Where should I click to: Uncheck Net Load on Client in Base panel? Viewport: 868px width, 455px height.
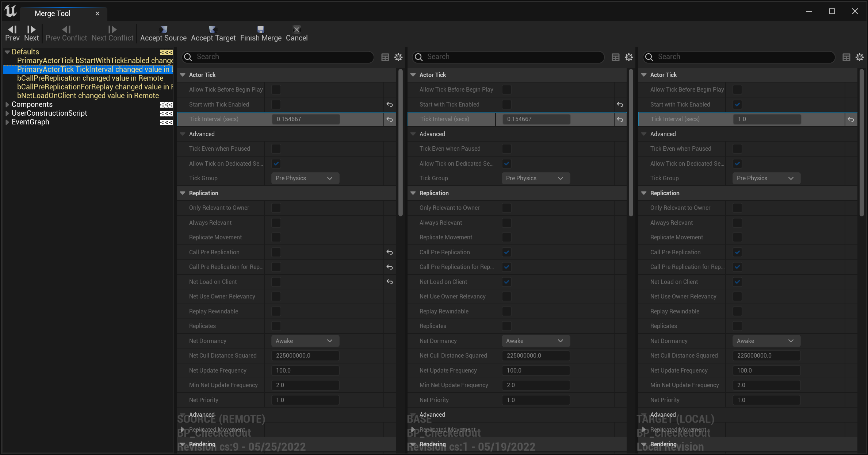point(506,282)
